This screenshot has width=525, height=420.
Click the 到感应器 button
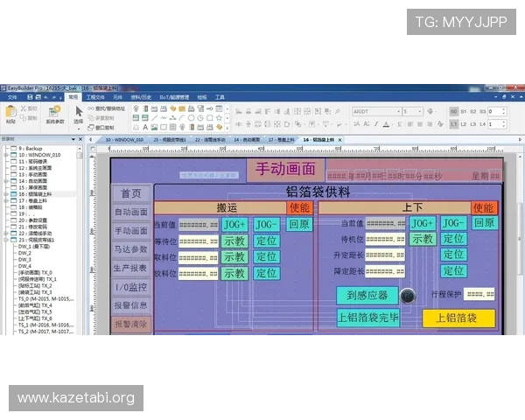[367, 296]
